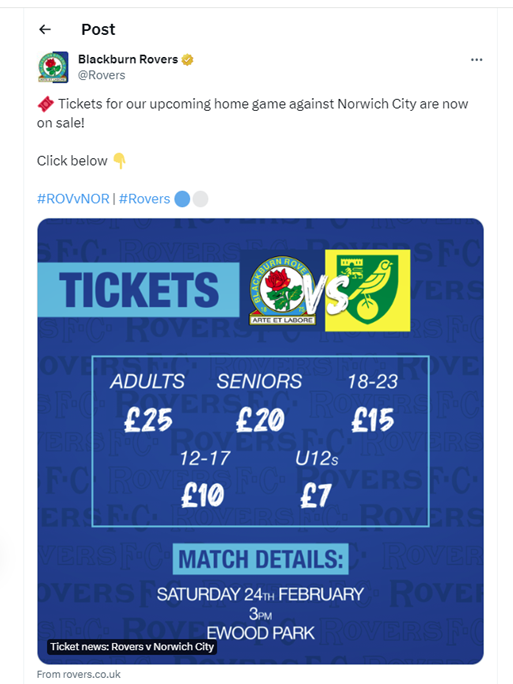Click the red ticket emoji in post
This screenshot has width=513, height=684.
(46, 104)
